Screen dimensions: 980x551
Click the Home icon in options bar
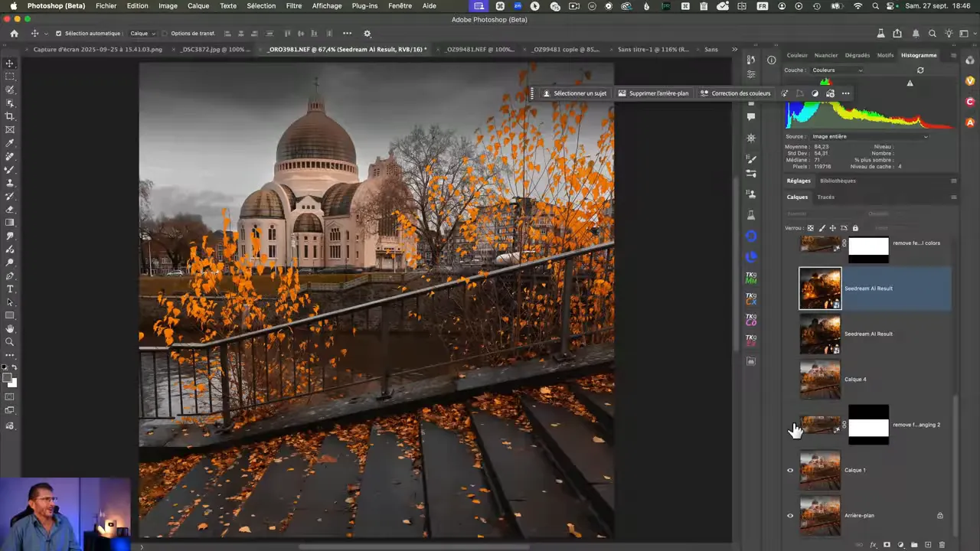(x=14, y=34)
